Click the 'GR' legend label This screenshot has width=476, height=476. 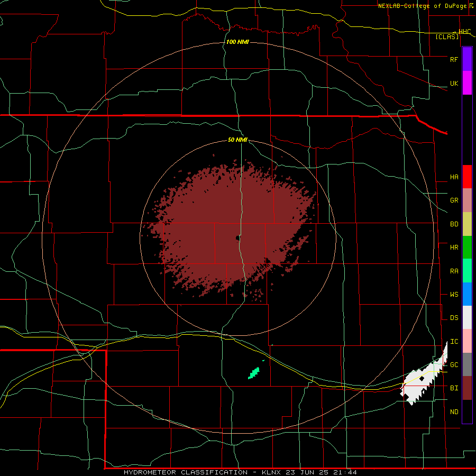(x=454, y=200)
